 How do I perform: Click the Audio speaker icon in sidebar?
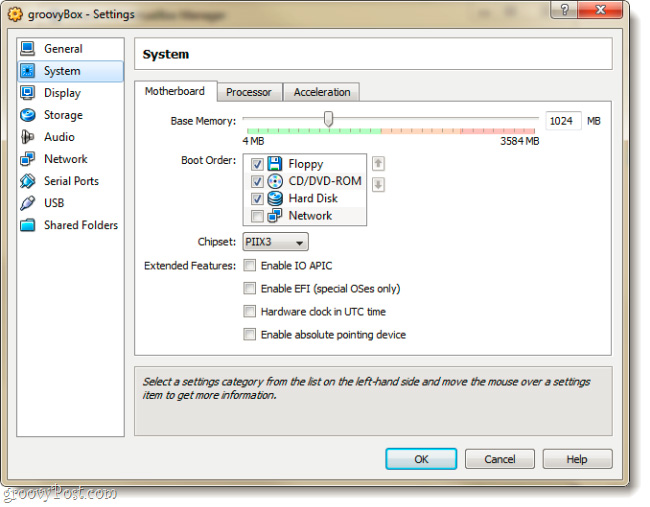[28, 137]
